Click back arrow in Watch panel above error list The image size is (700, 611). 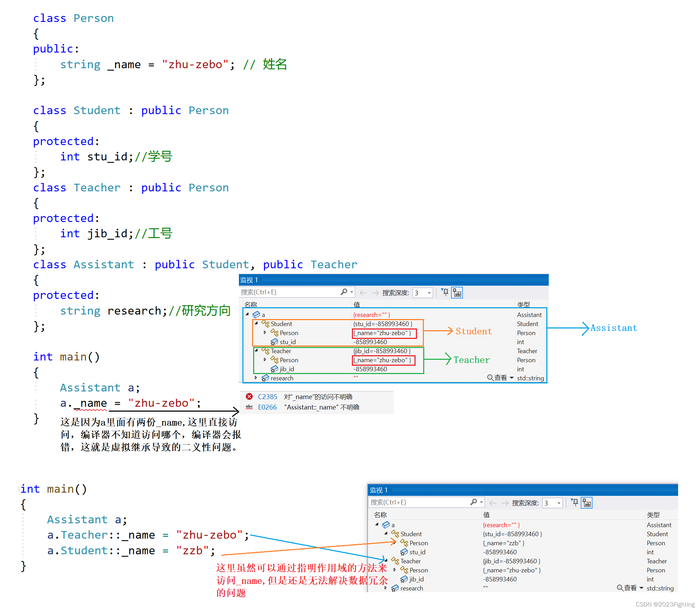point(363,293)
